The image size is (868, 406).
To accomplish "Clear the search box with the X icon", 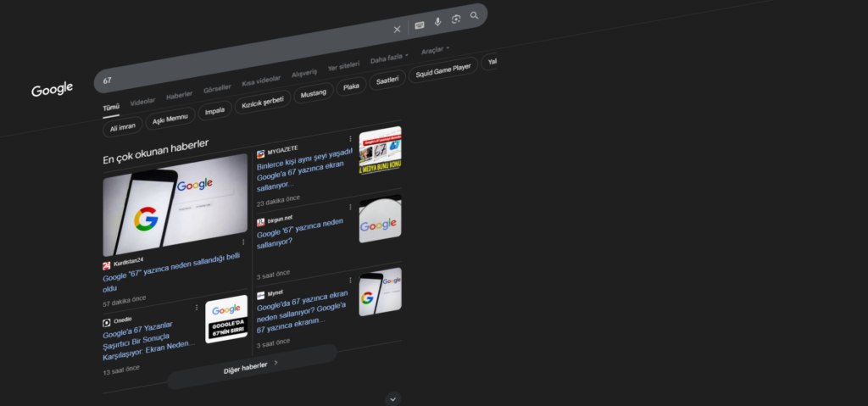I will click(397, 29).
